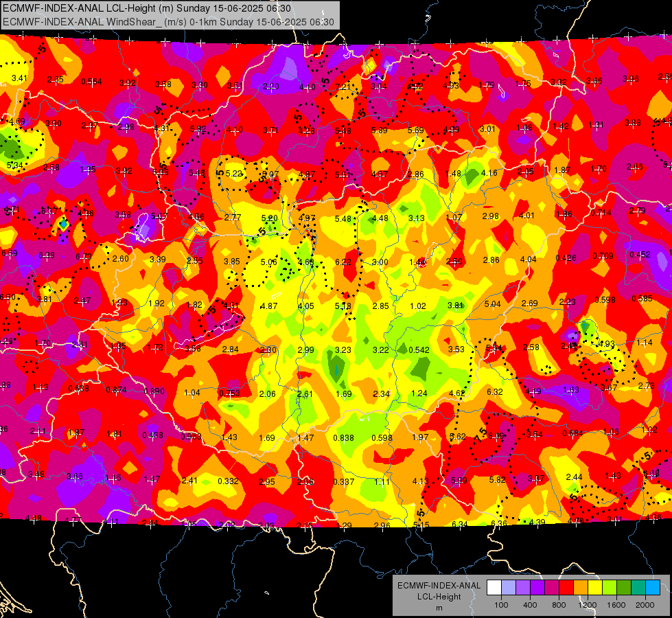672x618 pixels.
Task: Click the 0.709 map value
Action: [603, 256]
